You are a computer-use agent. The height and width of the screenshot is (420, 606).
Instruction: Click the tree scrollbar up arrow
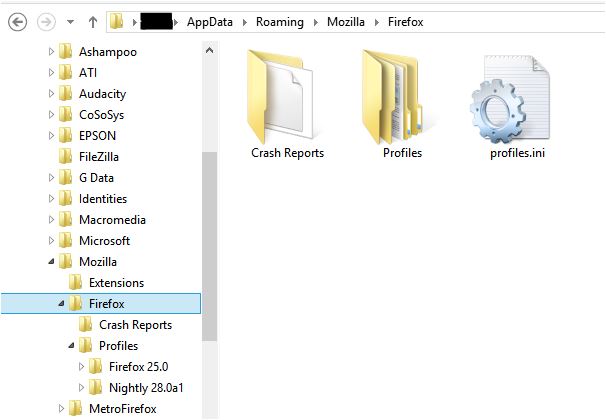click(x=209, y=50)
